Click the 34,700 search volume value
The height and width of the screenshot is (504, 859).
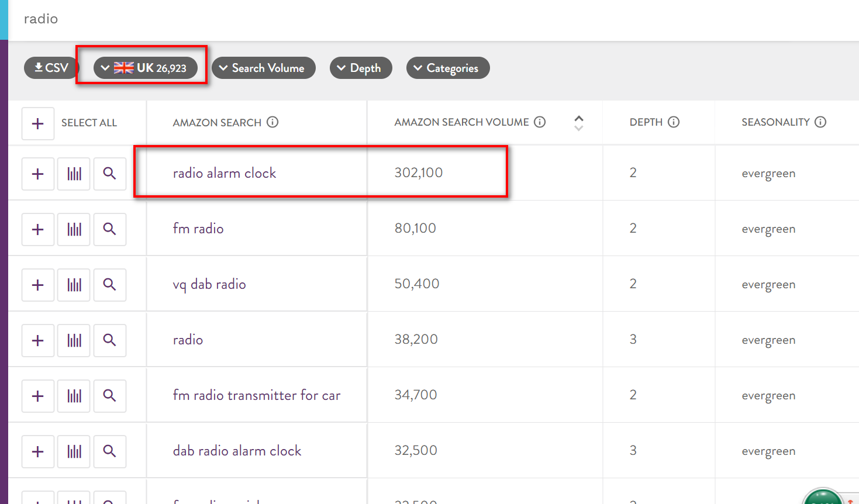[x=416, y=395]
